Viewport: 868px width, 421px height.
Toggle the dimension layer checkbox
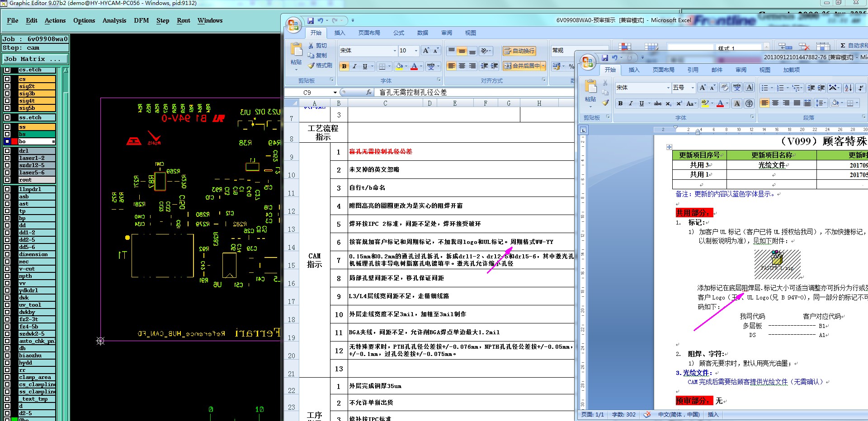(x=7, y=254)
